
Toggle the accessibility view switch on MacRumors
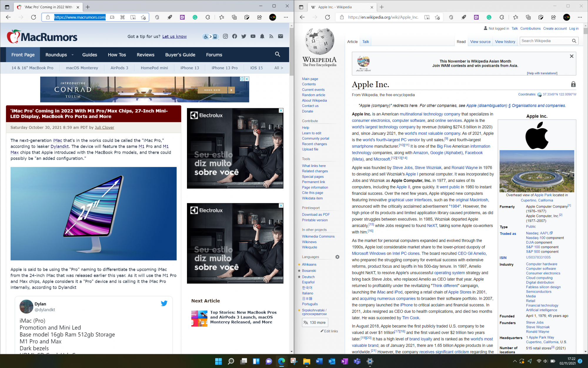(211, 37)
